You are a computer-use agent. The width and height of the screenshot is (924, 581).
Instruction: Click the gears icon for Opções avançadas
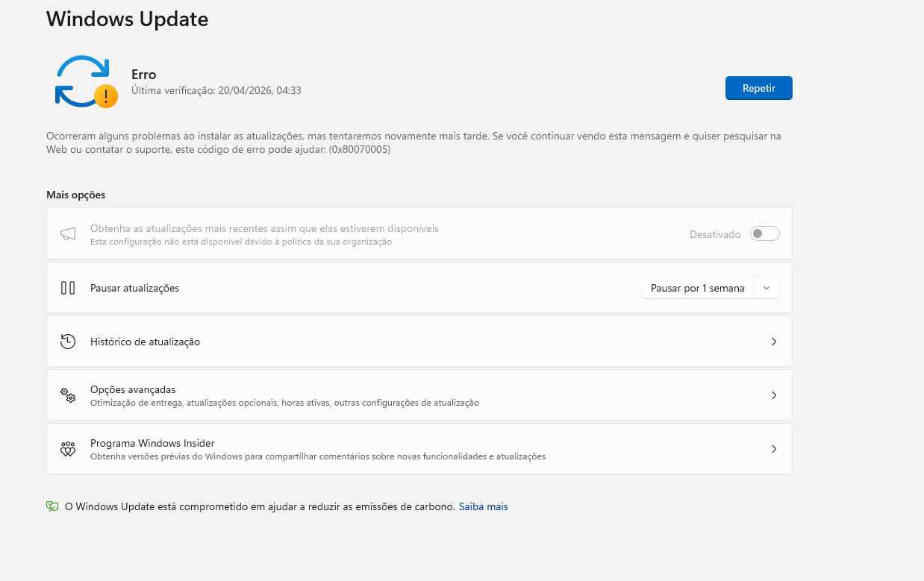[68, 395]
